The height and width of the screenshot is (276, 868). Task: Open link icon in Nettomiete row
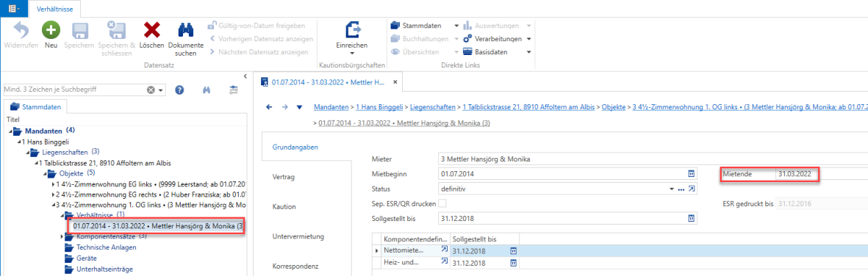coord(444,250)
